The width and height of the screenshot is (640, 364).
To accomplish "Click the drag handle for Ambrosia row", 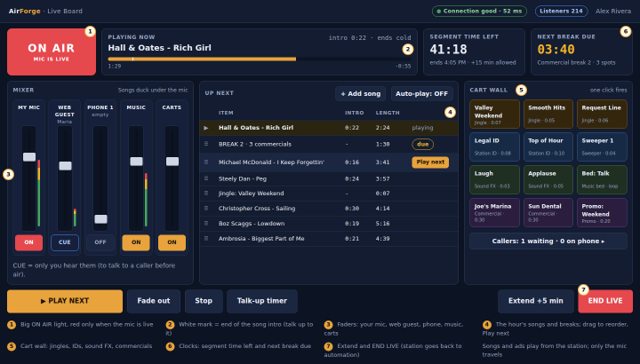I will pyautogui.click(x=206, y=238).
